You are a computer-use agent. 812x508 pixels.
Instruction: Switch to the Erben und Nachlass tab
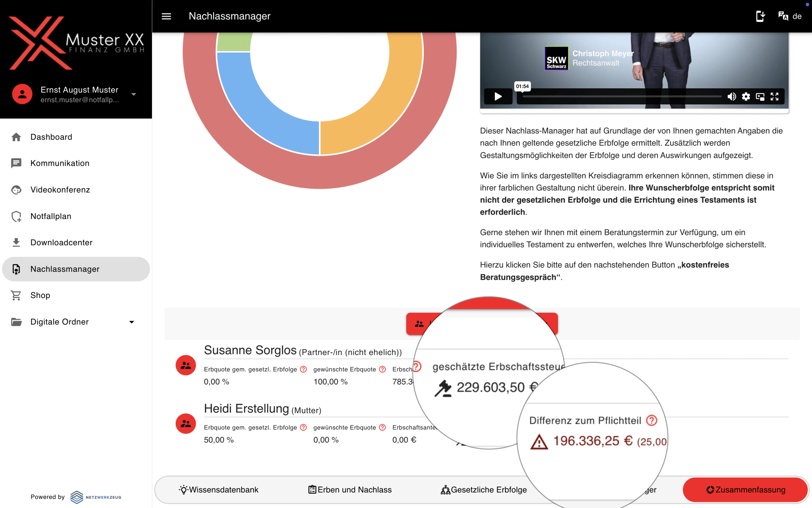[350, 490]
